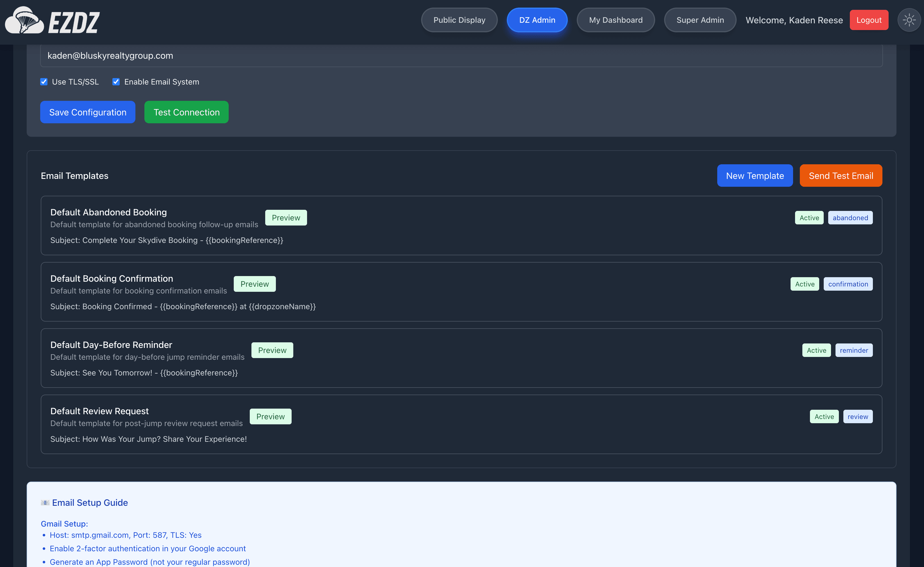Click Send Test Email
924x567 pixels.
point(841,175)
